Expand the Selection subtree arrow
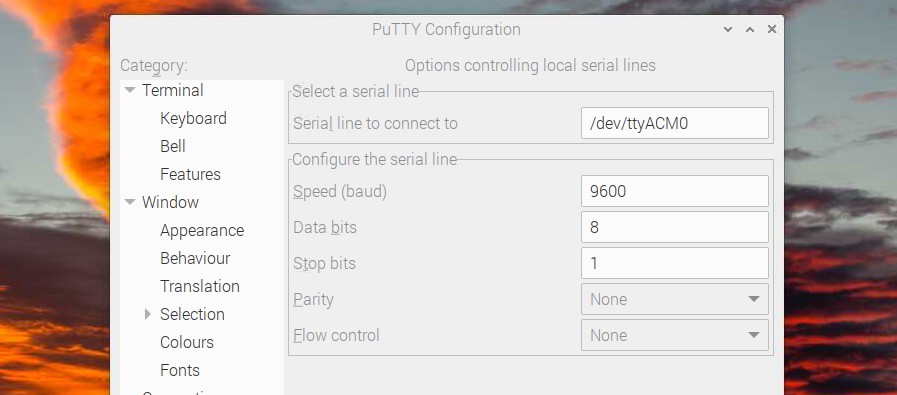The height and width of the screenshot is (395, 897). click(x=148, y=314)
